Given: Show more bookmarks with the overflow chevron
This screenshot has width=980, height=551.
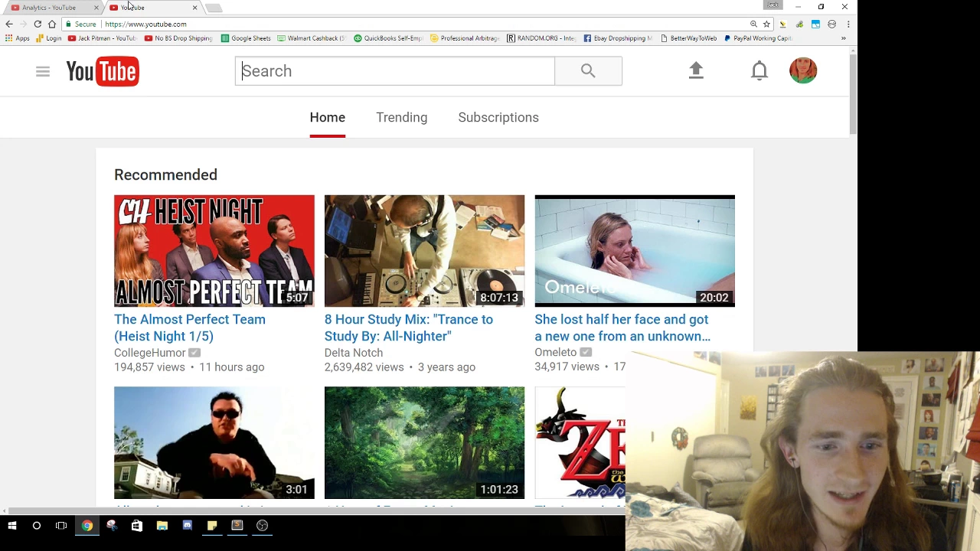Looking at the screenshot, I should click(843, 38).
